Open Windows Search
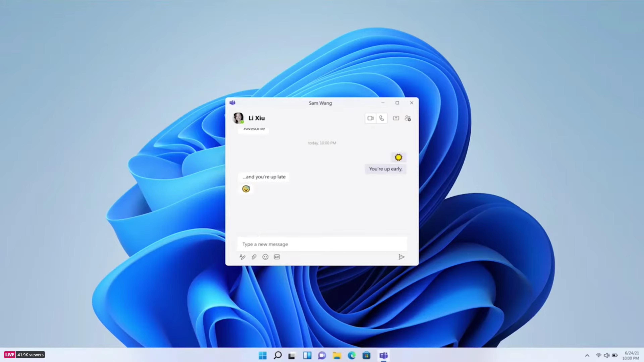Image resolution: width=644 pixels, height=362 pixels. 278,355
